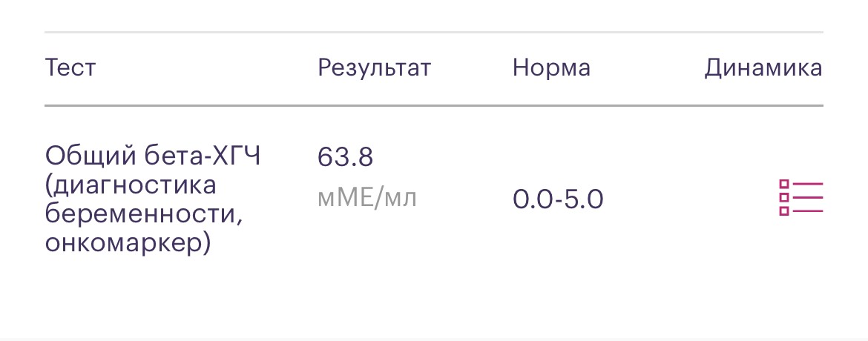Select the Тест column header

pos(70,68)
